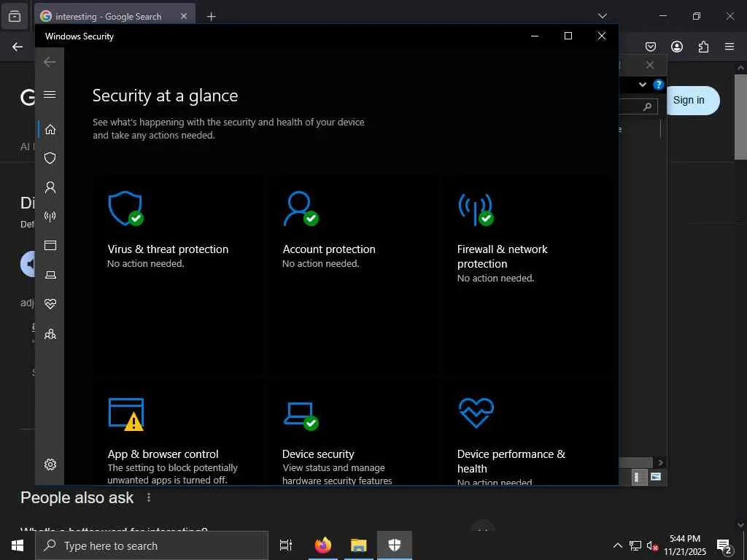The height and width of the screenshot is (560, 747).
Task: Click the Firewall & network protection tile icon
Action: click(x=476, y=209)
